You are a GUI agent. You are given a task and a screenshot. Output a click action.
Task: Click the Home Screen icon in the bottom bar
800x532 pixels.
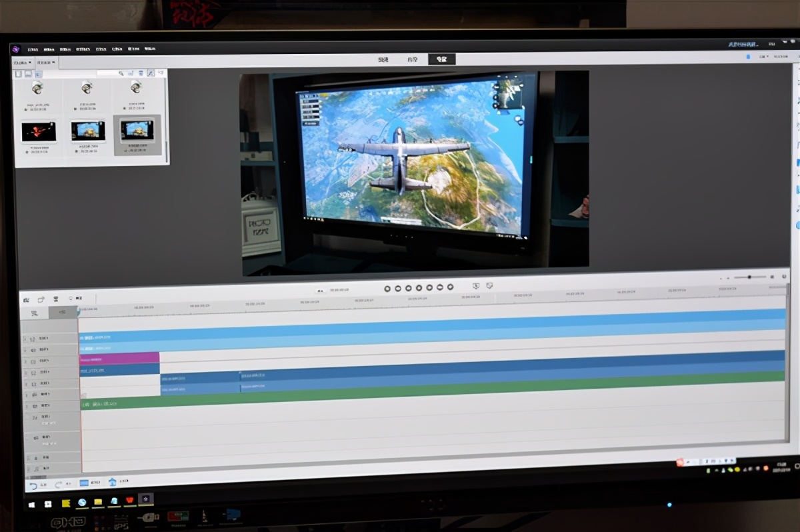pos(112,481)
